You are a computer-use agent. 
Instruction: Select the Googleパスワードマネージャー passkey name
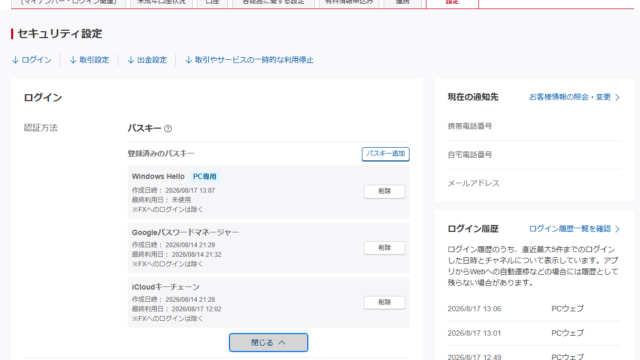185,232
